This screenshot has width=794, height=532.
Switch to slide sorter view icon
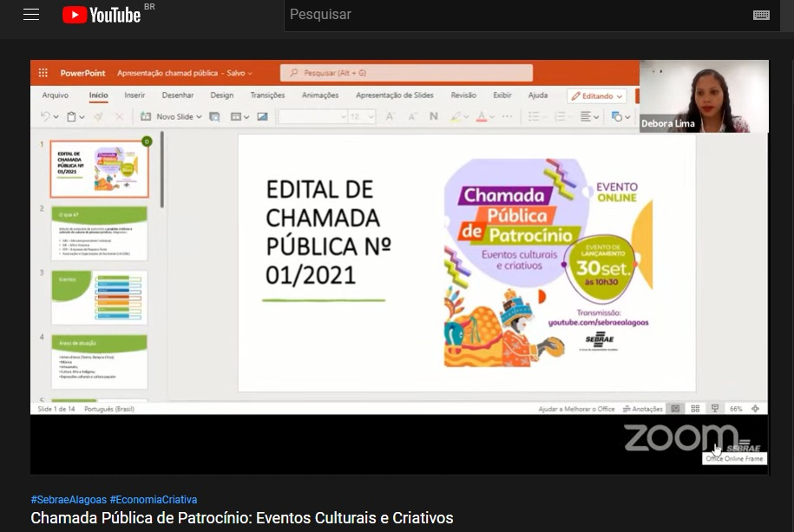click(x=695, y=409)
